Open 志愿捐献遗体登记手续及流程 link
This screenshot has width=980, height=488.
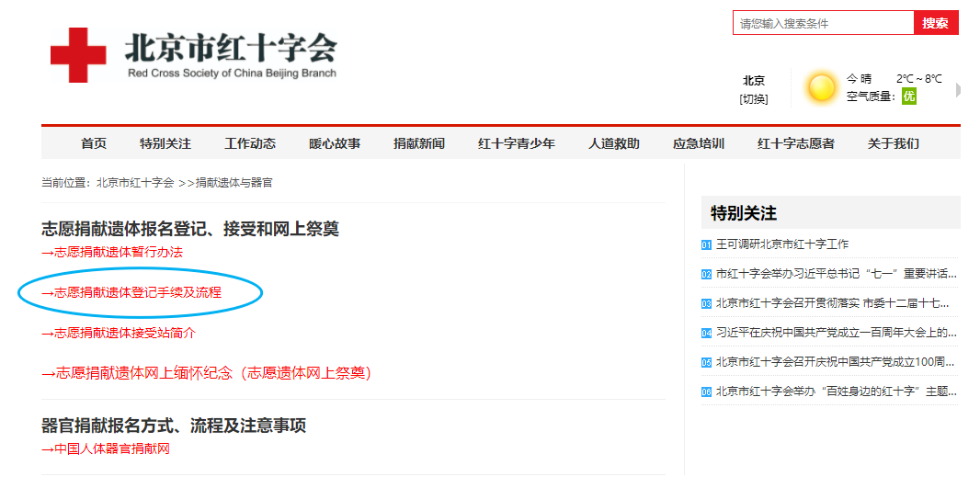pyautogui.click(x=131, y=292)
